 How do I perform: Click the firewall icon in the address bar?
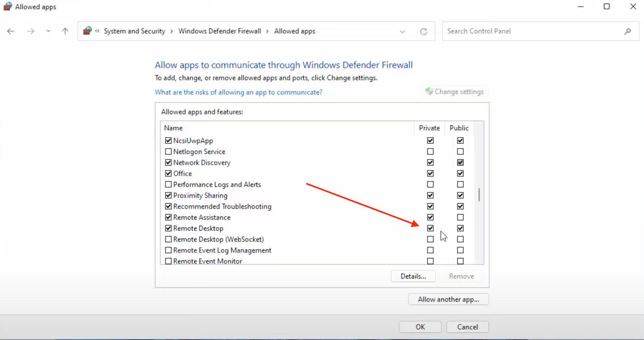(87, 31)
